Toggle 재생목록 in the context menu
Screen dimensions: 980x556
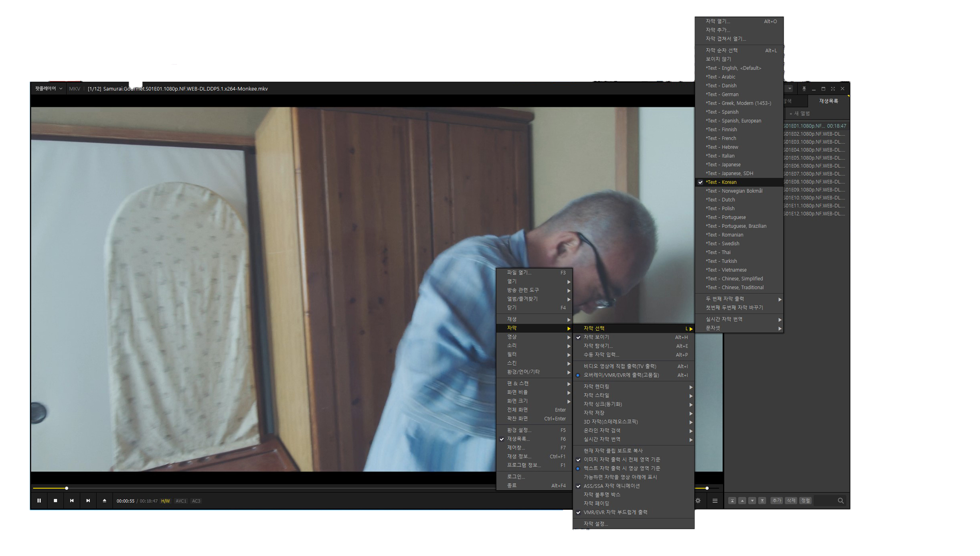point(534,439)
